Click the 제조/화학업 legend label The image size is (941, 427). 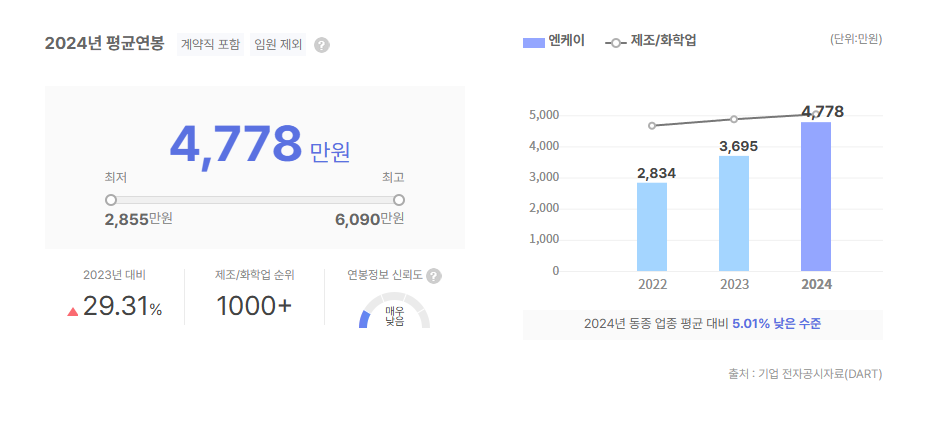click(664, 41)
